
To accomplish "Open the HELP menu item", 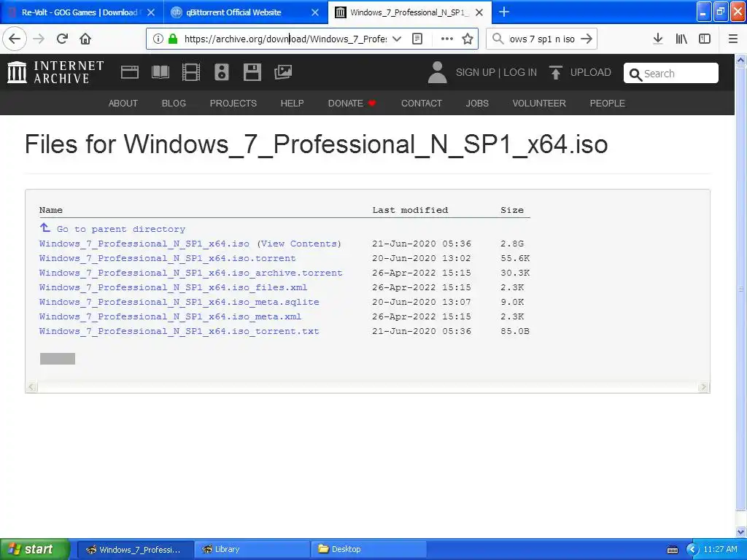I will [292, 104].
